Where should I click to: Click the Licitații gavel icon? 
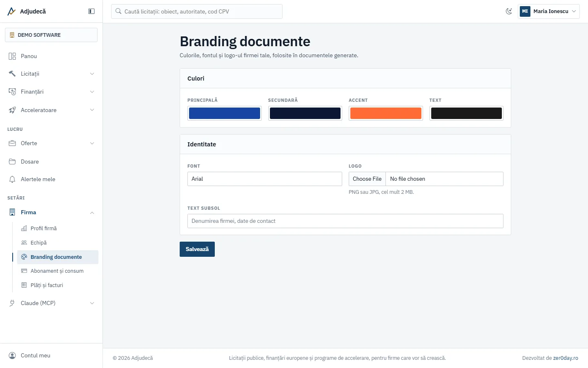coord(12,74)
